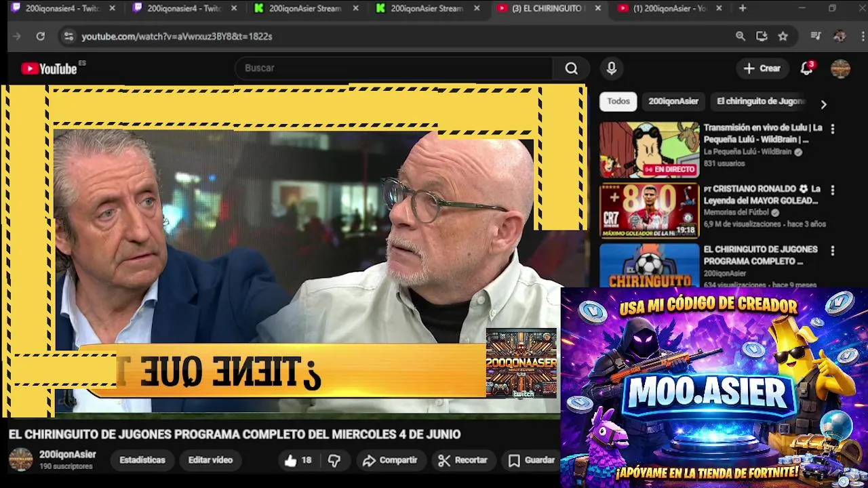Select the 200iqonAsier filter chip
The image size is (868, 488).
[x=673, y=101]
